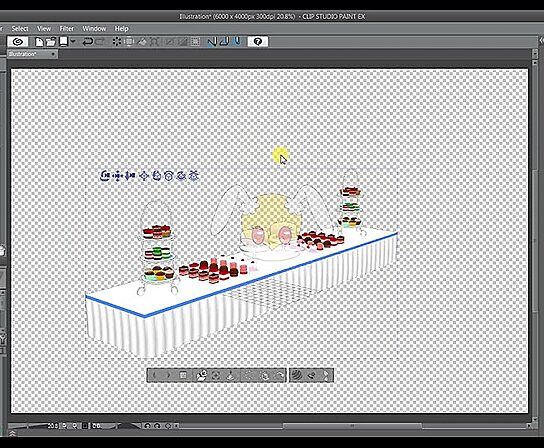
Task: Toggle Snap to Ruler
Action: [x=211, y=42]
